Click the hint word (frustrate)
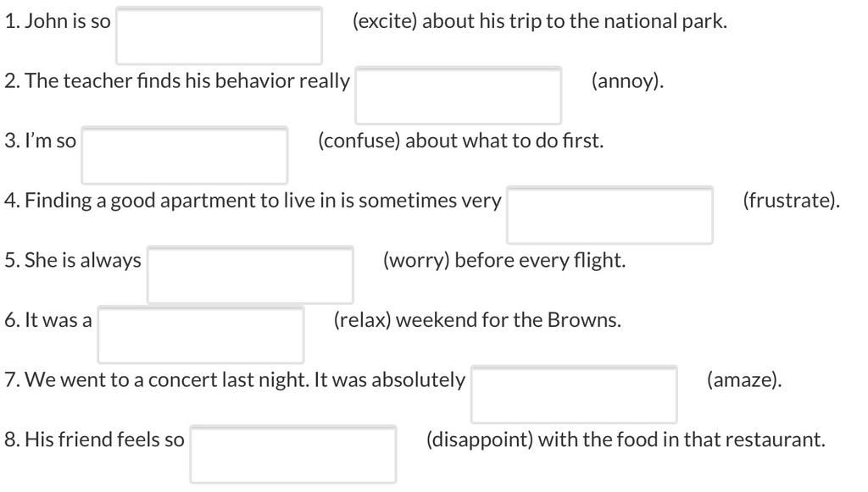868x492 pixels. pyautogui.click(x=791, y=200)
